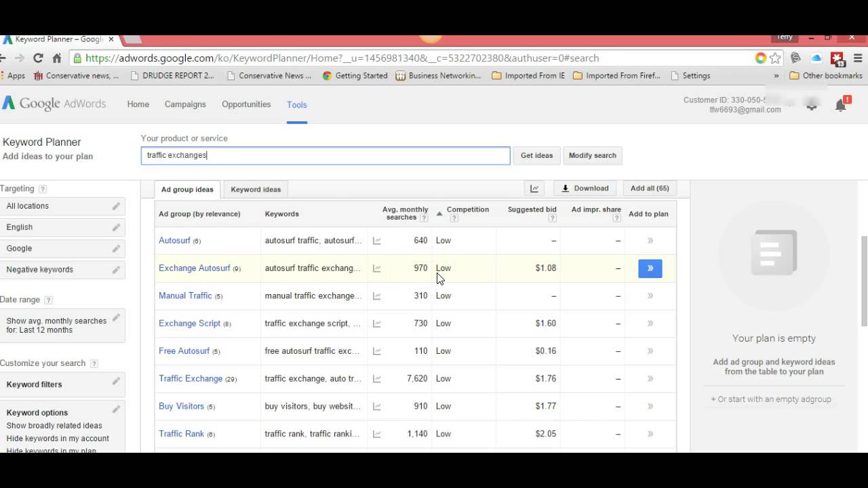This screenshot has width=868, height=488.
Task: Open the AdWords notifications bell
Action: click(841, 104)
